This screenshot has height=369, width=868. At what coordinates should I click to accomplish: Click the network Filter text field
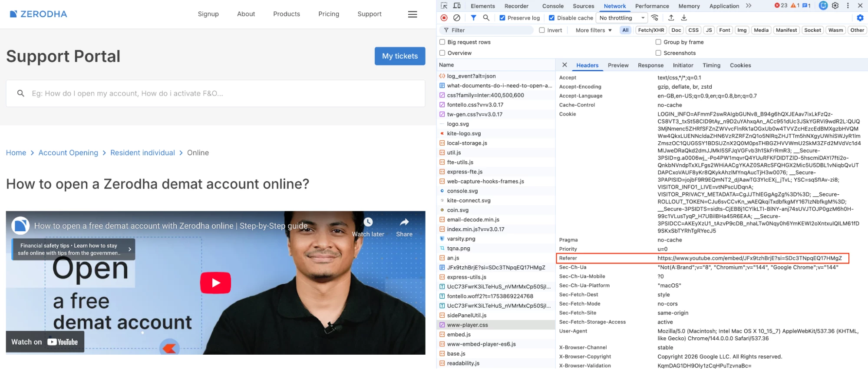[486, 30]
